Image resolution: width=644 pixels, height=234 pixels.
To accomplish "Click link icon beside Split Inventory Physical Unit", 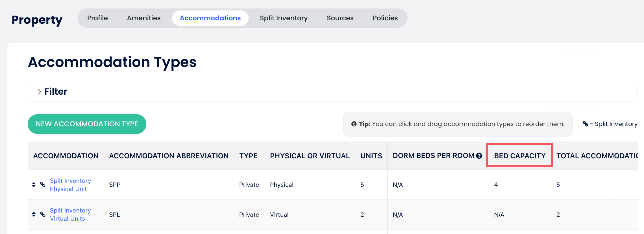I will (x=43, y=185).
